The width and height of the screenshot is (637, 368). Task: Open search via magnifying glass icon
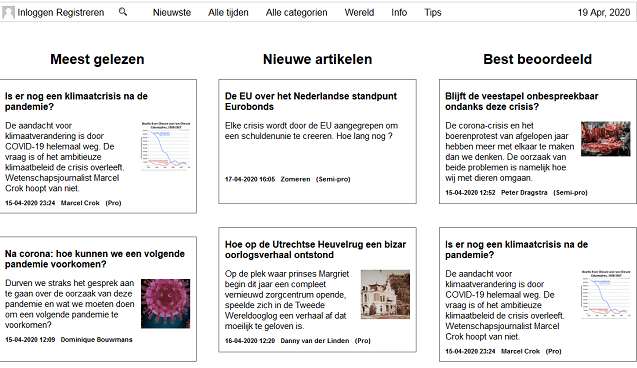click(x=123, y=12)
